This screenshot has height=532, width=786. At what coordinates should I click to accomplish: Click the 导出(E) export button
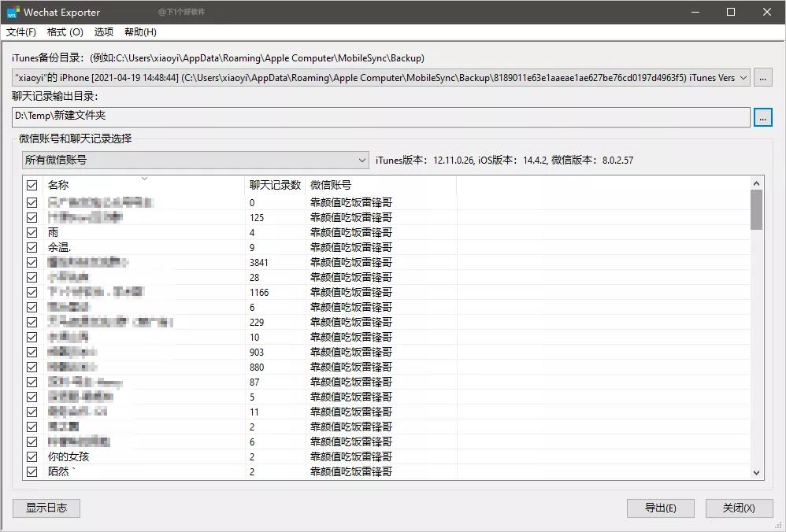660,508
